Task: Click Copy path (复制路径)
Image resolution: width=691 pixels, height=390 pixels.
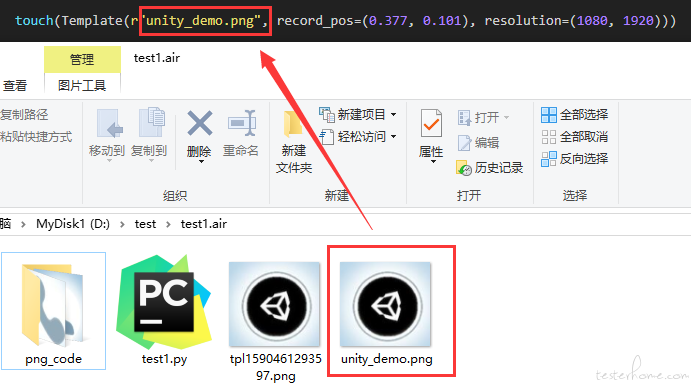Action: (24, 115)
